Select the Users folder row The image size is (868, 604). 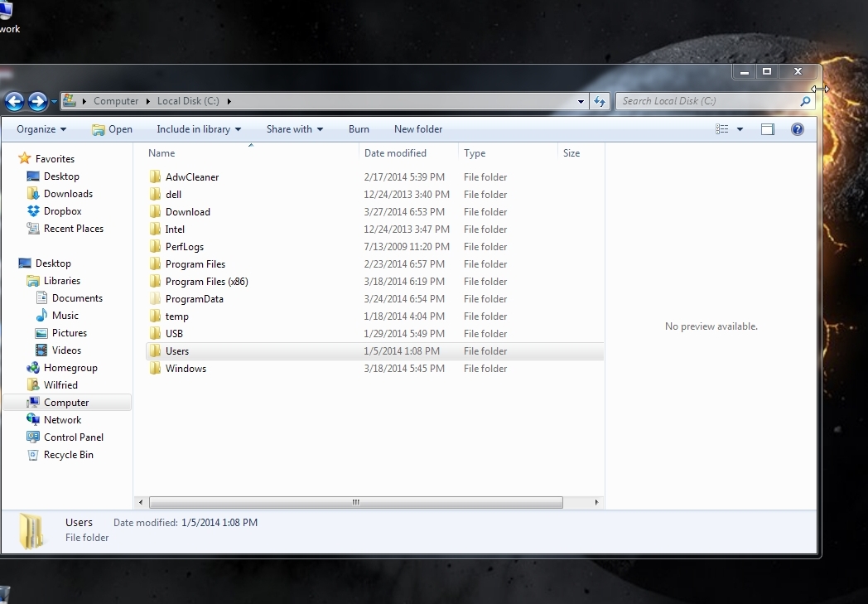click(x=374, y=351)
